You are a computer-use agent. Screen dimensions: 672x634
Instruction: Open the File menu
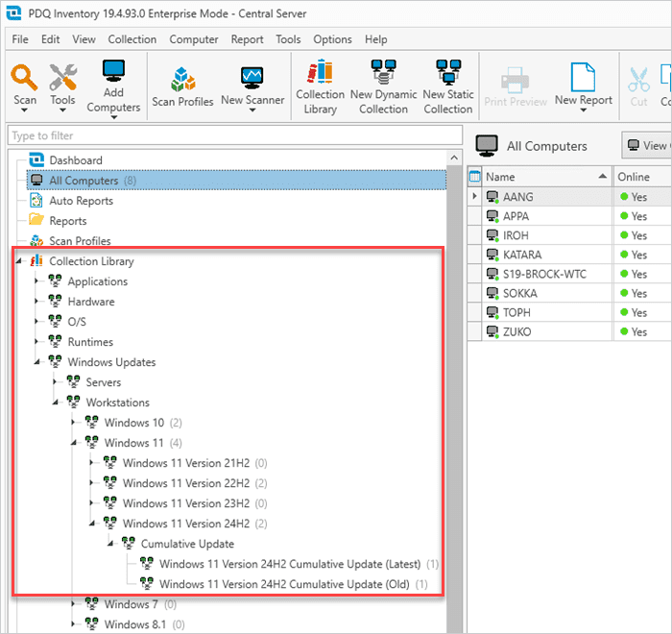[x=20, y=39]
